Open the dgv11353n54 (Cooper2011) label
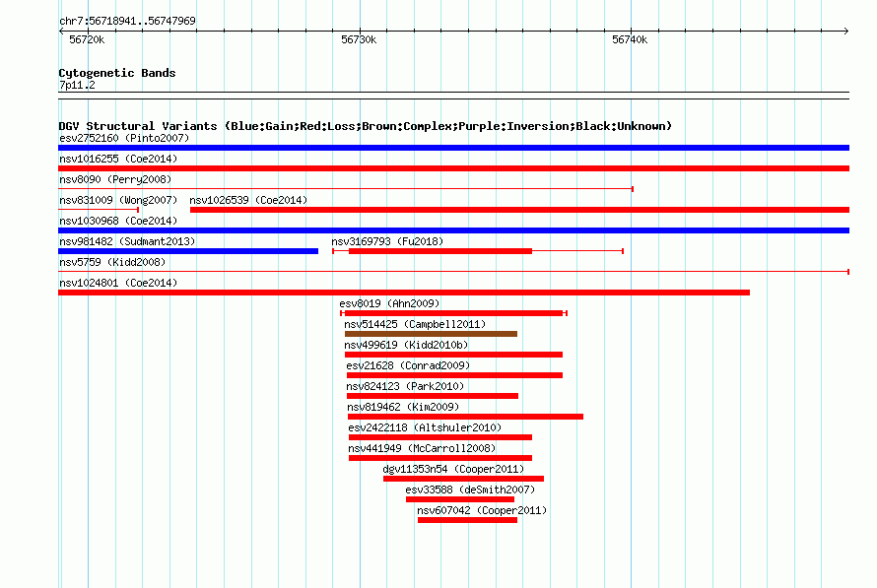 (453, 469)
